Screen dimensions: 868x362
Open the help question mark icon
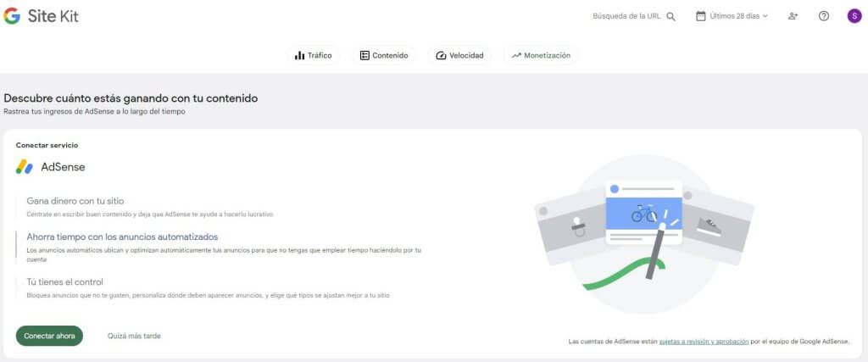(824, 16)
